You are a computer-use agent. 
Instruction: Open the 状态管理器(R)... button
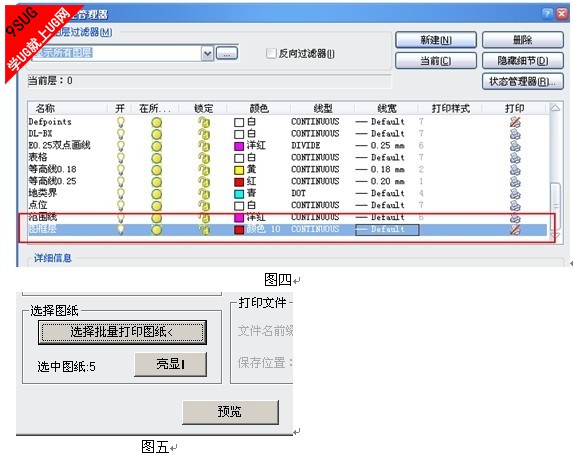(x=523, y=81)
